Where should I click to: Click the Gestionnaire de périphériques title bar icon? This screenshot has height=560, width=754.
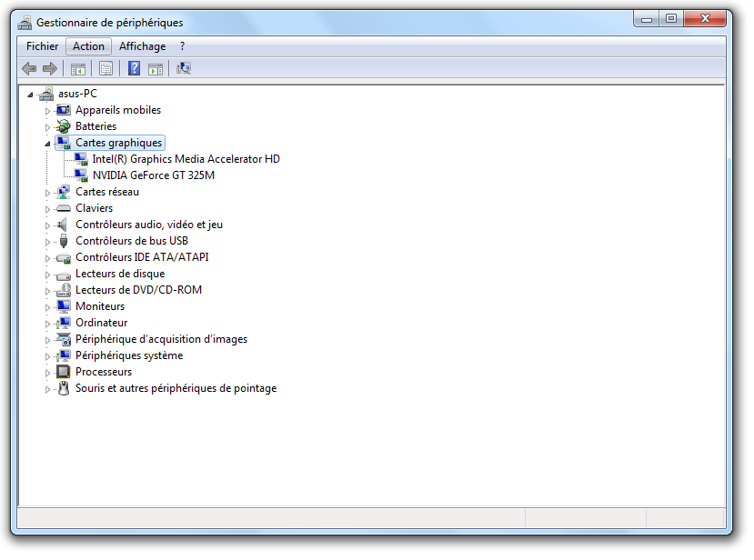[x=25, y=23]
